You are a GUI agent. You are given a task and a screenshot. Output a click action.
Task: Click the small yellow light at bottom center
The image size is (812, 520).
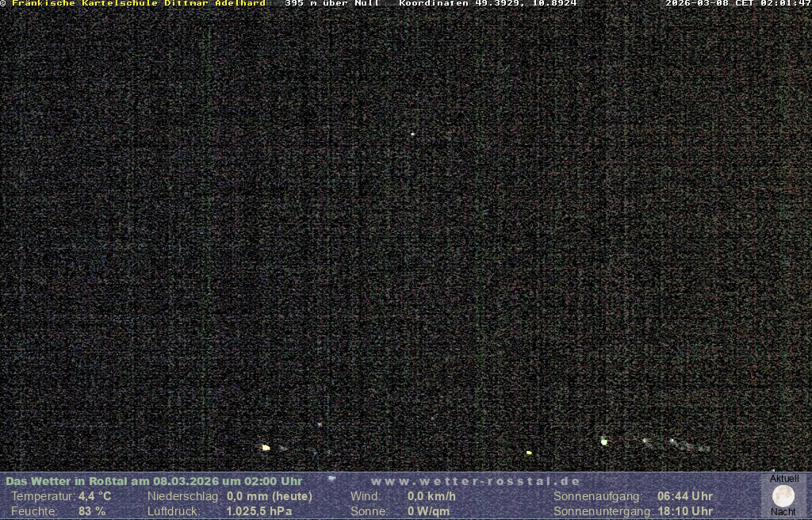[529, 453]
